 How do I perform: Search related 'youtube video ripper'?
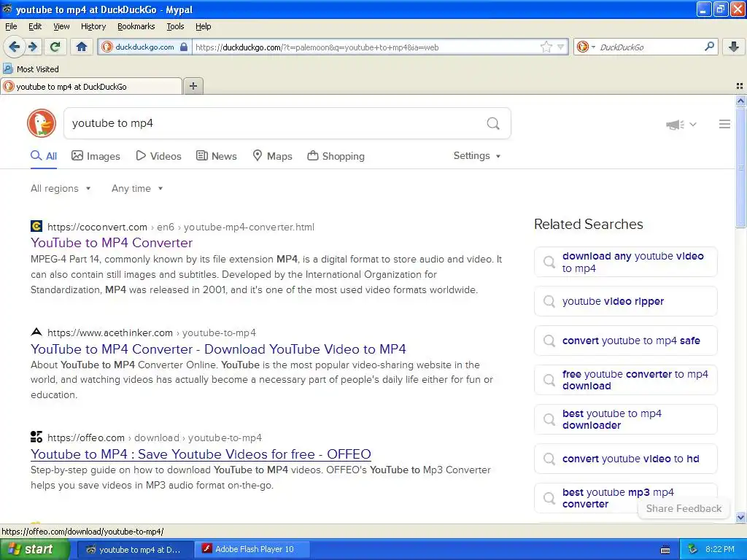pyautogui.click(x=625, y=301)
